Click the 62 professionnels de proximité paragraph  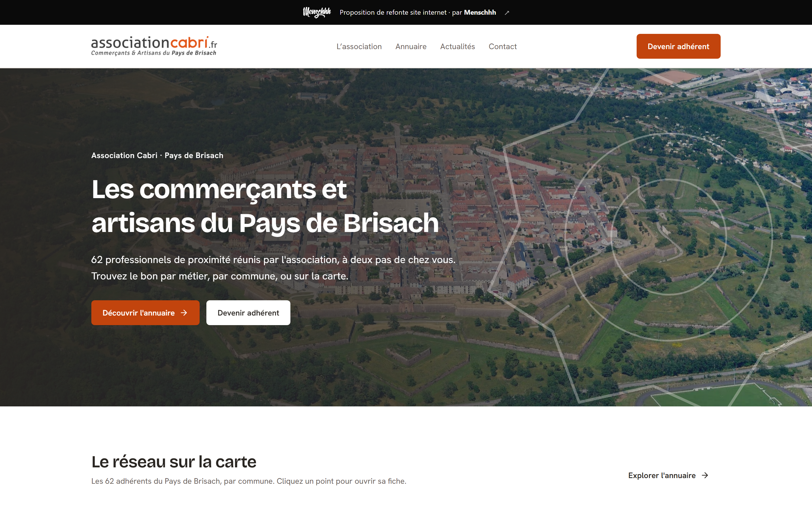point(273,268)
